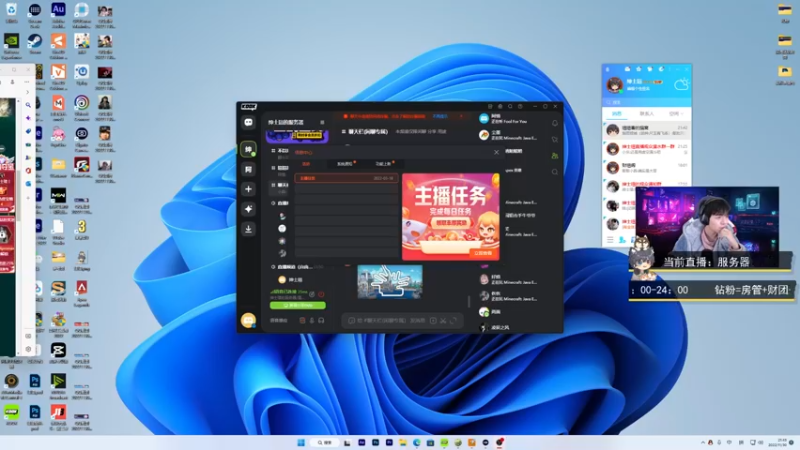
Task: Click the round icon left of disconnect
Action: [312, 294]
